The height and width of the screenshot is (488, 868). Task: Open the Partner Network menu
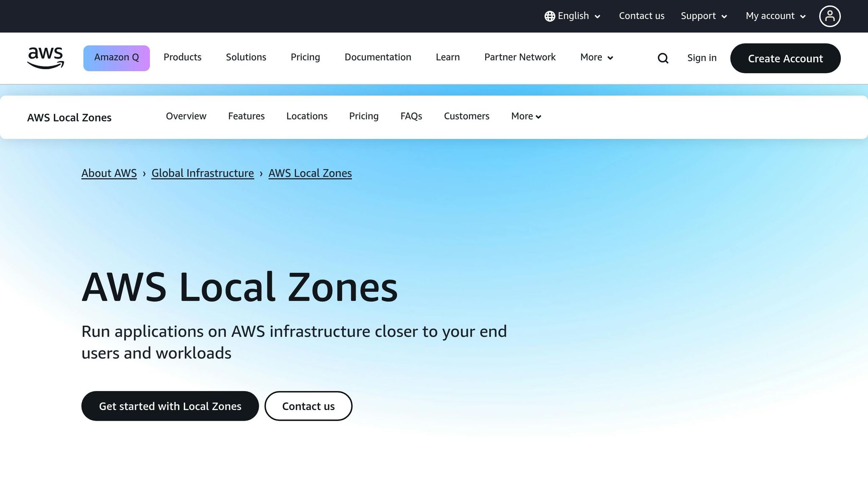pos(520,57)
